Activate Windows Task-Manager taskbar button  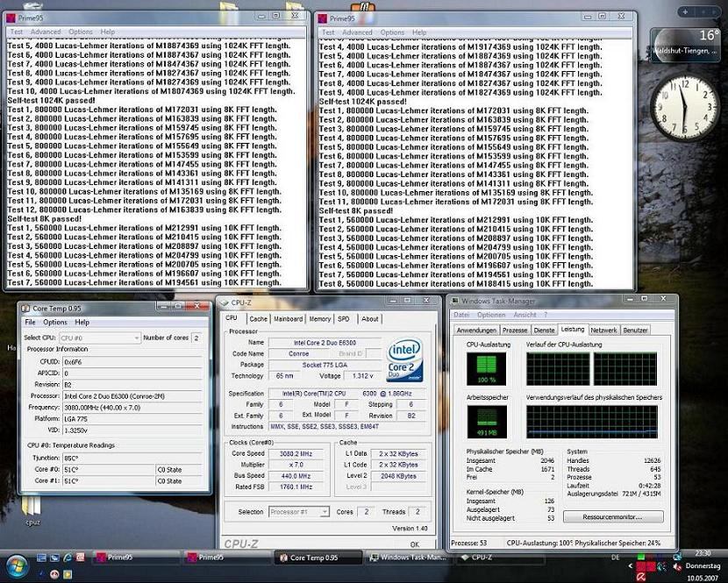[409, 558]
